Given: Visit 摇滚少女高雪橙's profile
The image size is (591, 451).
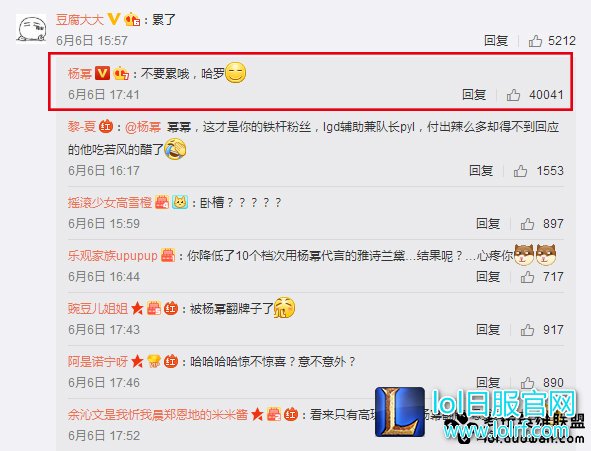Looking at the screenshot, I should (x=110, y=203).
